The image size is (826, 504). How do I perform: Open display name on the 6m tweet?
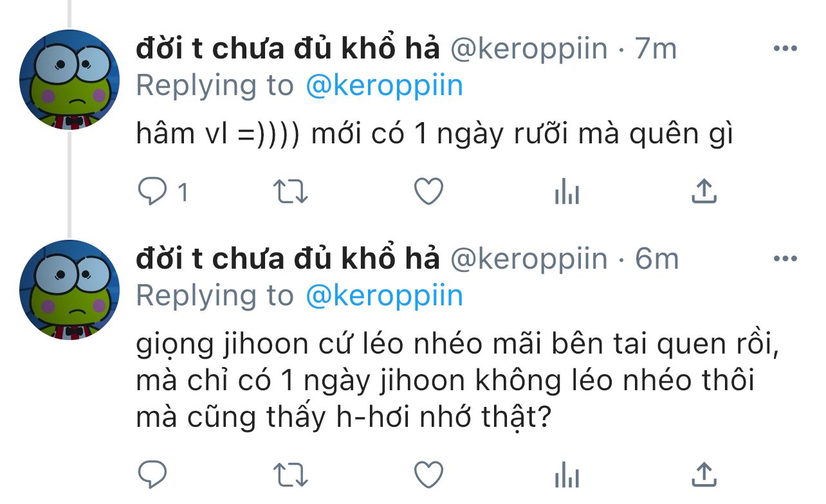[288, 260]
